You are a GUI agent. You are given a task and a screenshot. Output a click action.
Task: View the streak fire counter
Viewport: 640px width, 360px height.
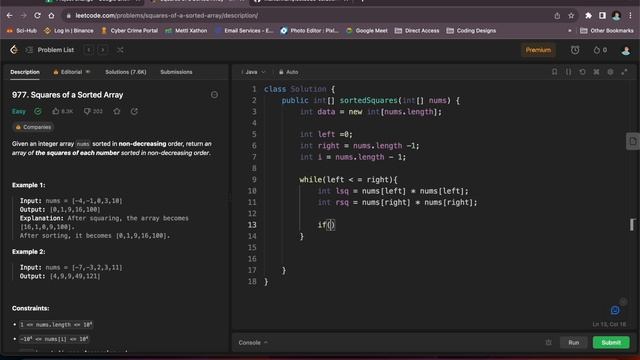(x=600, y=50)
